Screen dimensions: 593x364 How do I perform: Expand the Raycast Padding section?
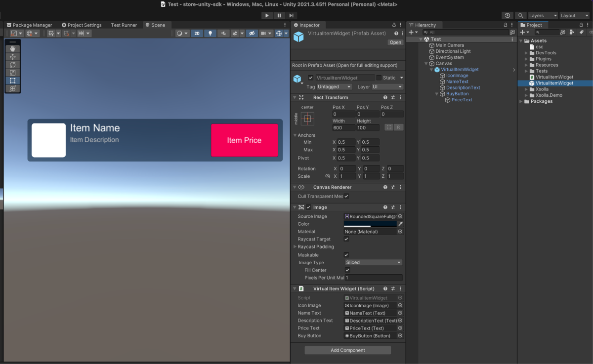coord(296,246)
